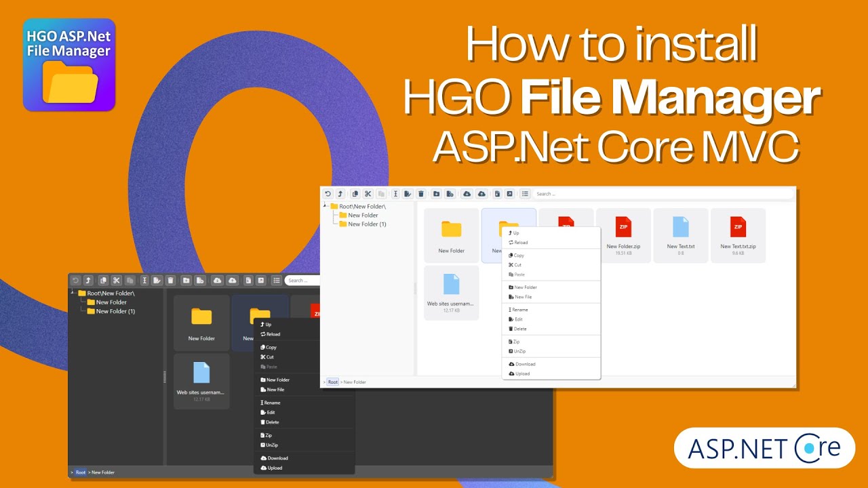The height and width of the screenshot is (488, 868).
Task: Select the Delete trash icon in toolbar
Action: tap(420, 193)
